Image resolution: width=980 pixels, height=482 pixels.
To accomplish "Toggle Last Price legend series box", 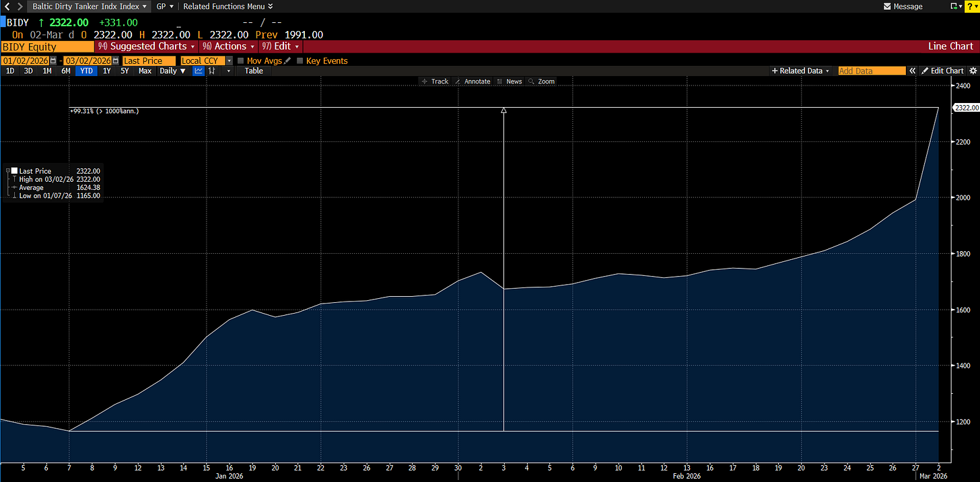I will tap(14, 171).
